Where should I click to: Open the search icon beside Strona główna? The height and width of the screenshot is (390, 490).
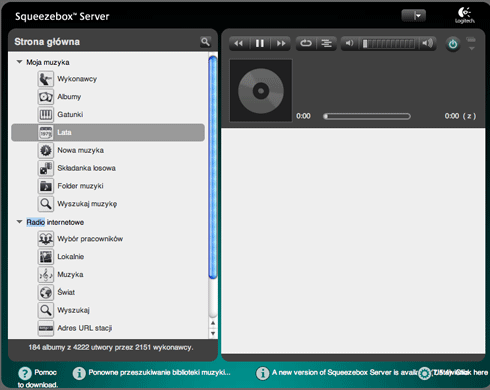tap(205, 42)
